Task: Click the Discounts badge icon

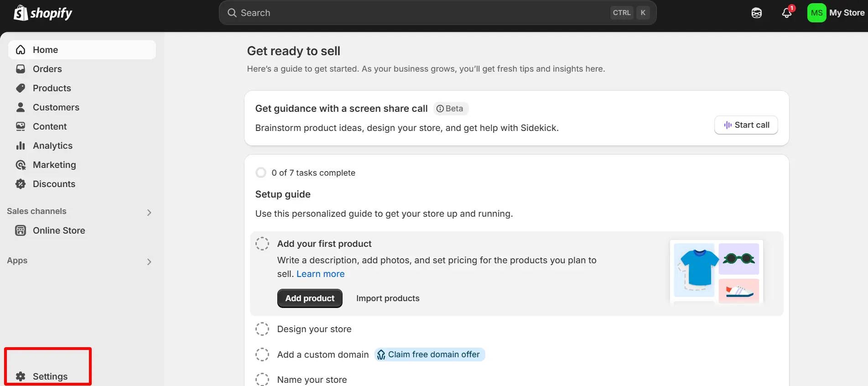Action: pos(21,184)
